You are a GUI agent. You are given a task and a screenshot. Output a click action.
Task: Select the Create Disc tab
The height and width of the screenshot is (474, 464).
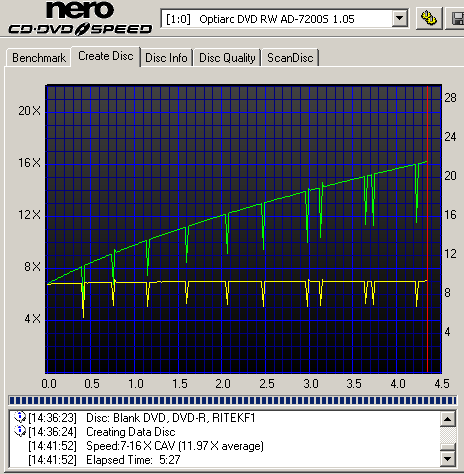tap(106, 56)
